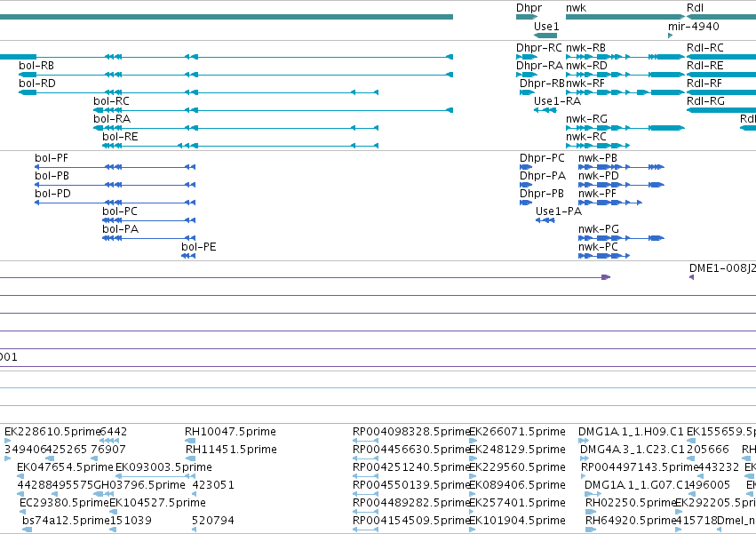Select protein label nwk-PG
The height and width of the screenshot is (534, 756).
click(599, 229)
